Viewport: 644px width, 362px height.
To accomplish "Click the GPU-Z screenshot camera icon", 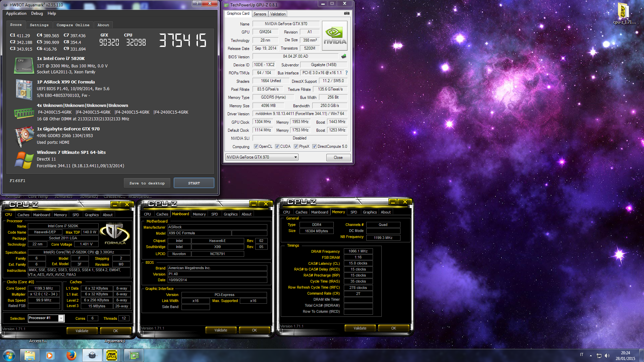I will pyautogui.click(x=346, y=13).
